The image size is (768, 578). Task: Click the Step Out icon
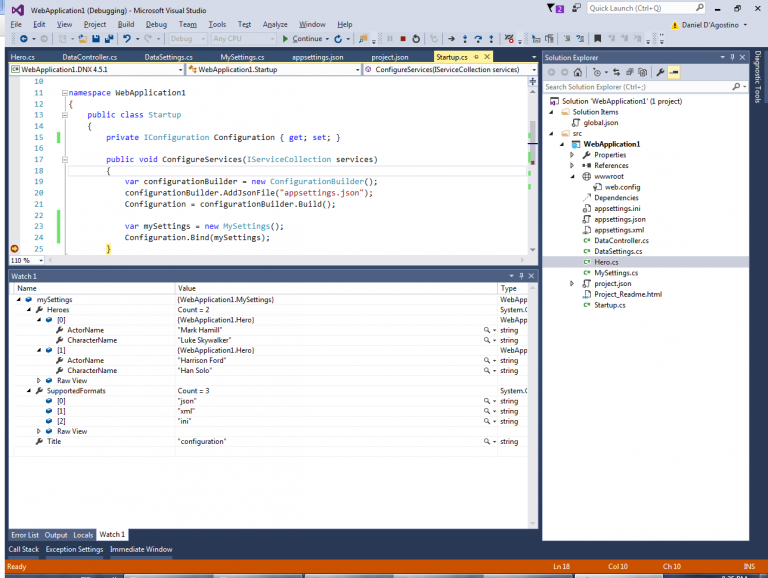pyautogui.click(x=491, y=39)
